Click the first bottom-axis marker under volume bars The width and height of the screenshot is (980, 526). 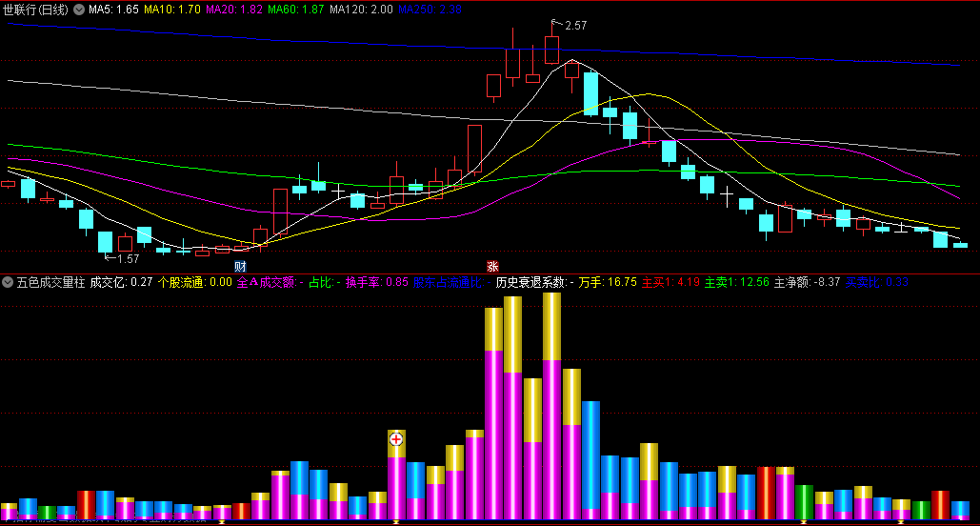pos(221,521)
